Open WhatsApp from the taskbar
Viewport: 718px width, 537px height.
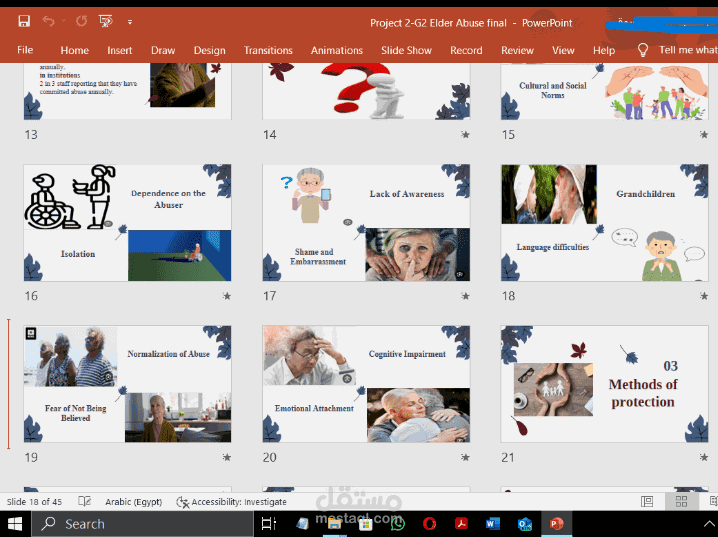click(397, 523)
